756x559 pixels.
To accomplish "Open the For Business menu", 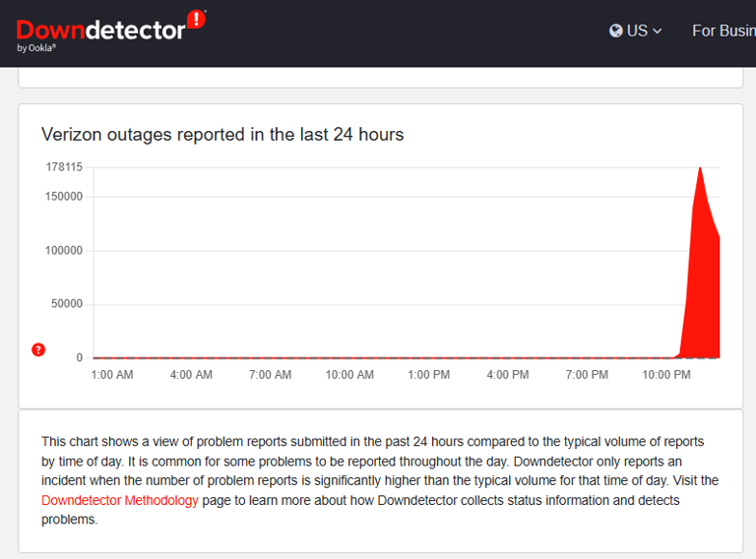I will coord(724,31).
